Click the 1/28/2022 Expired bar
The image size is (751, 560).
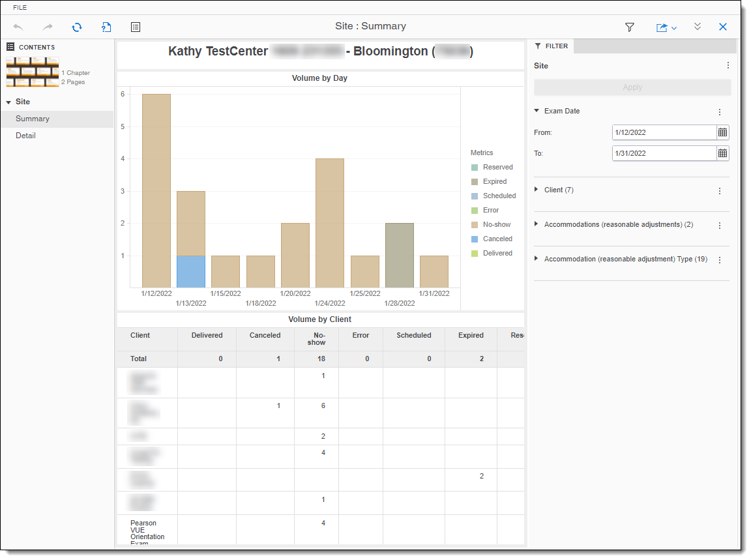[400, 256]
